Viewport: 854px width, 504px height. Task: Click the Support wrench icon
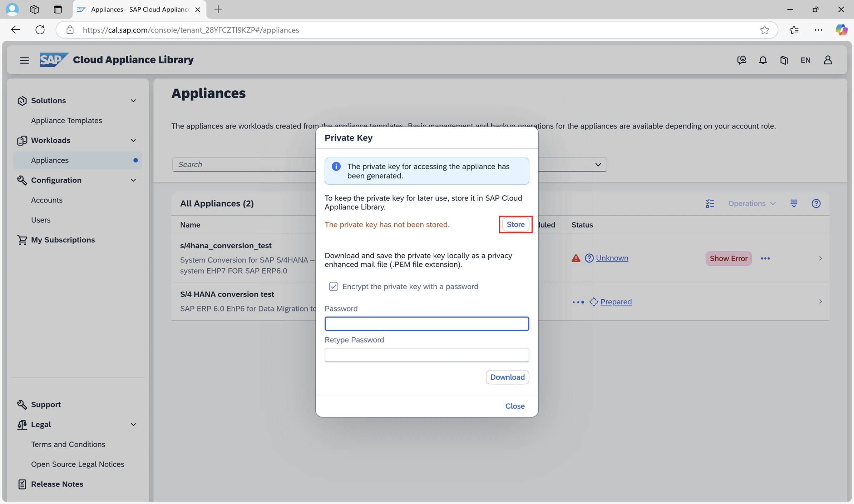pos(22,405)
